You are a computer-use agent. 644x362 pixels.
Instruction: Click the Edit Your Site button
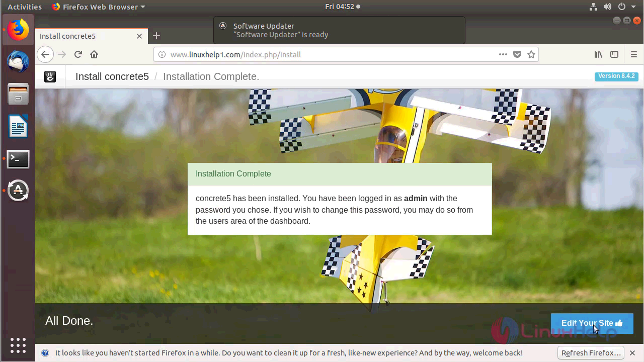(592, 323)
